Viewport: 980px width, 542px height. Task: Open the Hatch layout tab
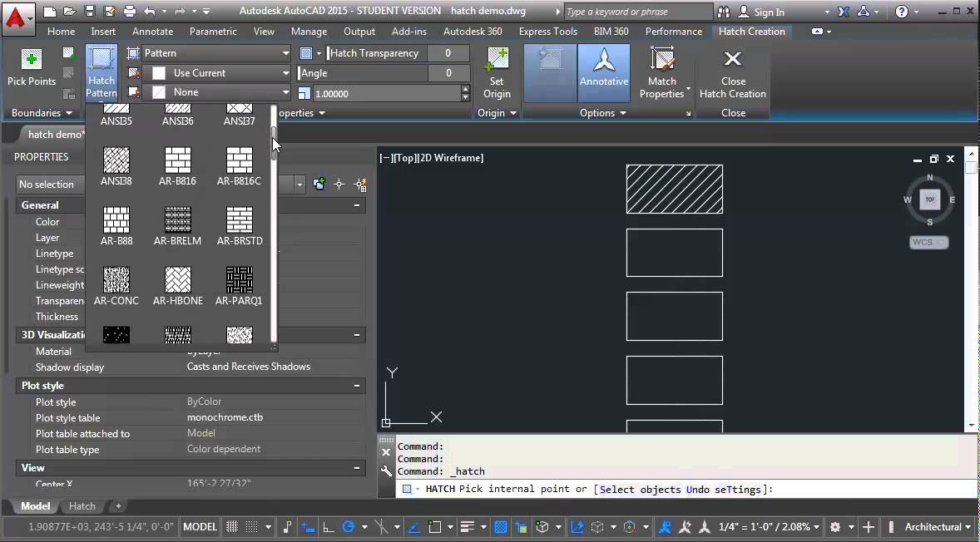pos(82,505)
